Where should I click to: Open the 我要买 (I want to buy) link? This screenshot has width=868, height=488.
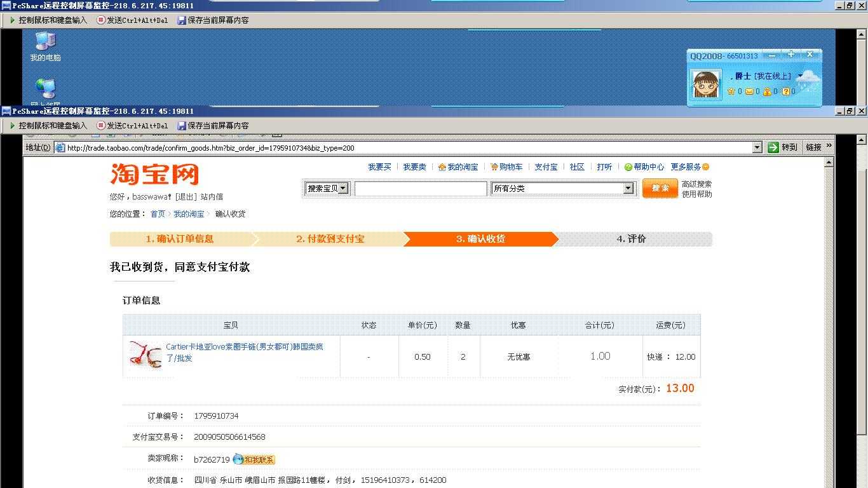(x=379, y=167)
